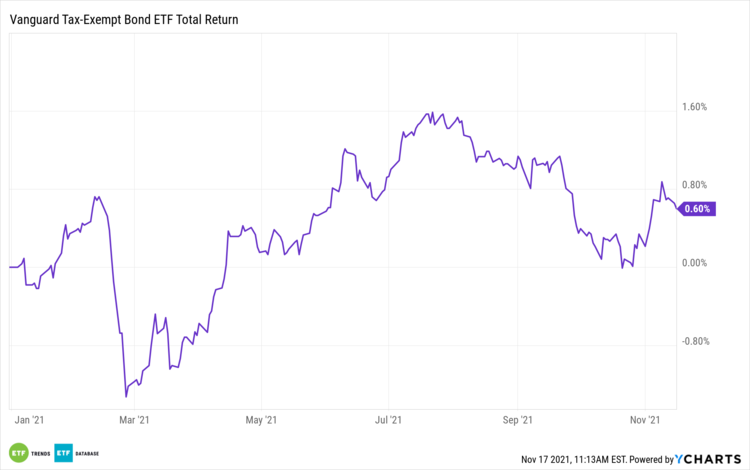Click the TRENDS text beside green logo
Viewport: 750px width, 470px height.
[39, 452]
